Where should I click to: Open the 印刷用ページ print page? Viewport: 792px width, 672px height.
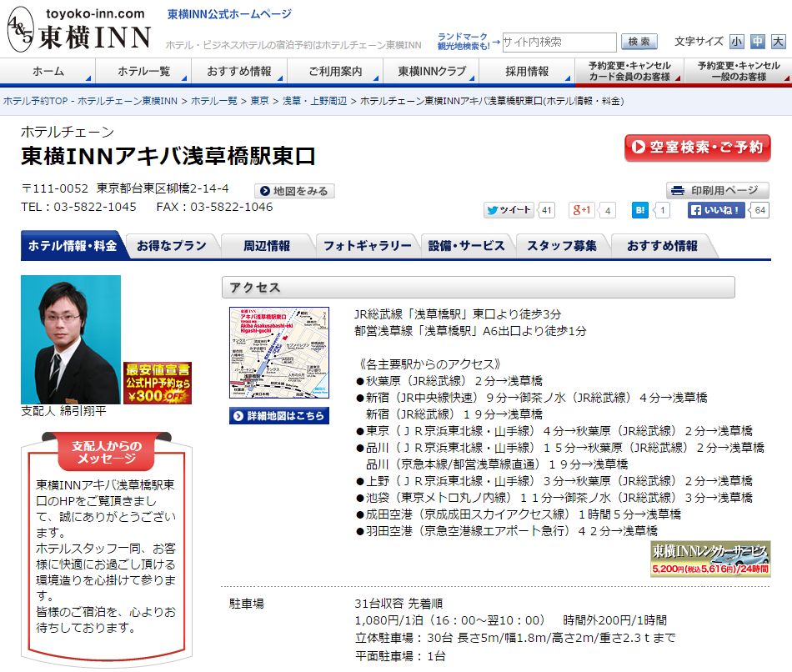point(717,190)
